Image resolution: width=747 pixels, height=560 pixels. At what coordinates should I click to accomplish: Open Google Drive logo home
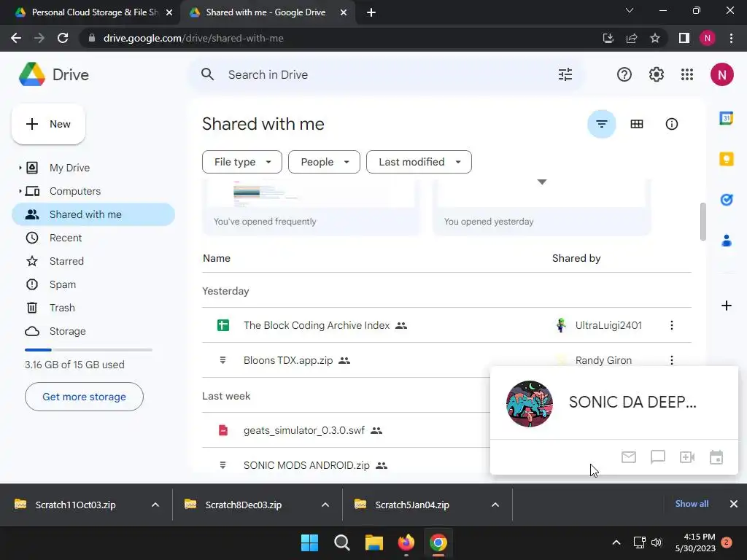tap(54, 75)
